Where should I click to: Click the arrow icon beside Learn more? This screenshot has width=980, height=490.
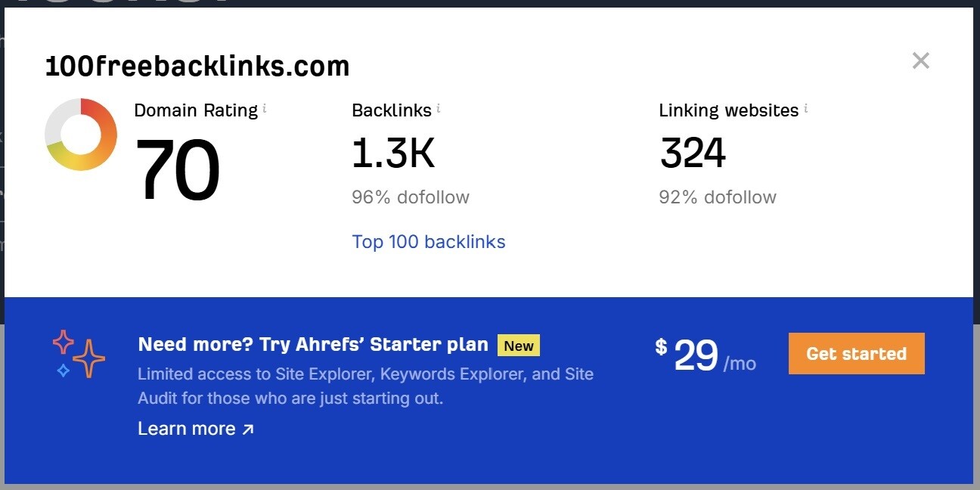247,430
